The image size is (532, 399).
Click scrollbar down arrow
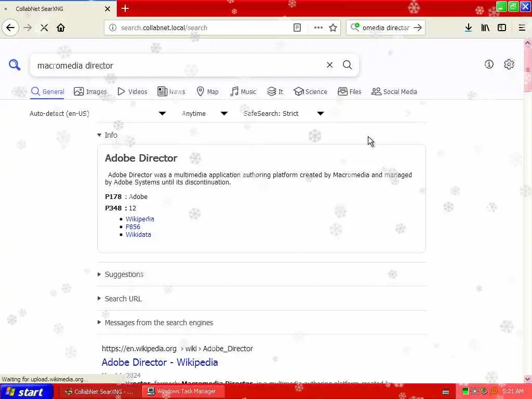tap(527, 379)
